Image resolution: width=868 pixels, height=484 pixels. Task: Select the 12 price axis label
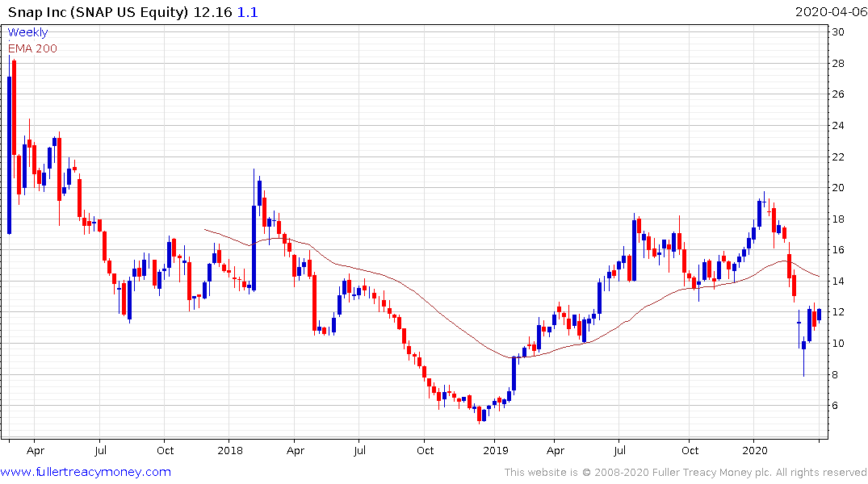coord(838,312)
